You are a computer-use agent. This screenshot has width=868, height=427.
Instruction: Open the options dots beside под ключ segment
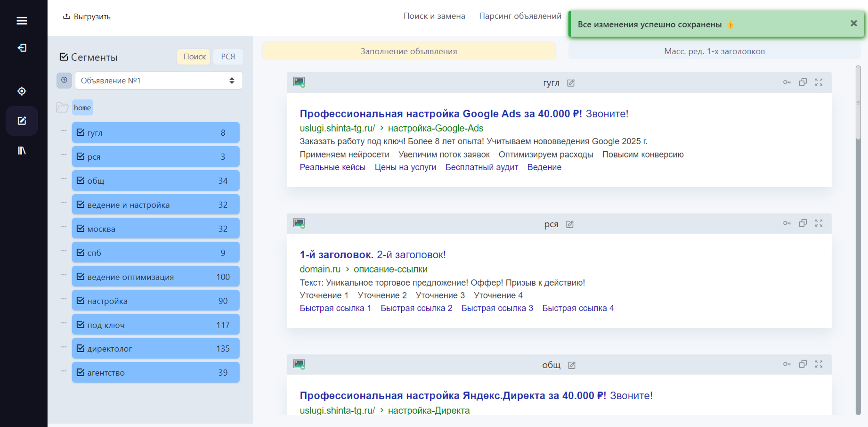click(x=64, y=323)
